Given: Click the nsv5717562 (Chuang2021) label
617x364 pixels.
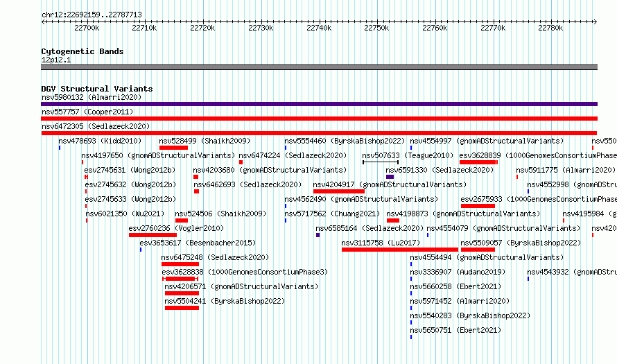Looking at the screenshot, I should pyautogui.click(x=332, y=214).
